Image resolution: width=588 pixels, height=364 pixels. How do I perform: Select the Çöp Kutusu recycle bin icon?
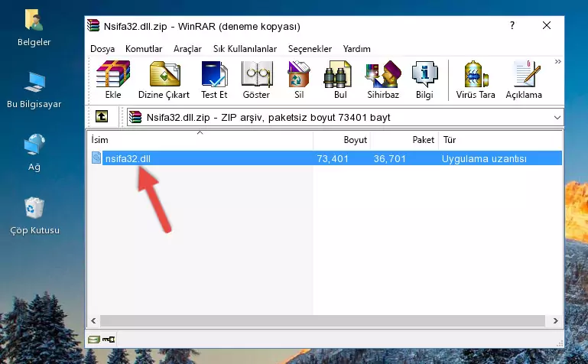click(x=34, y=216)
